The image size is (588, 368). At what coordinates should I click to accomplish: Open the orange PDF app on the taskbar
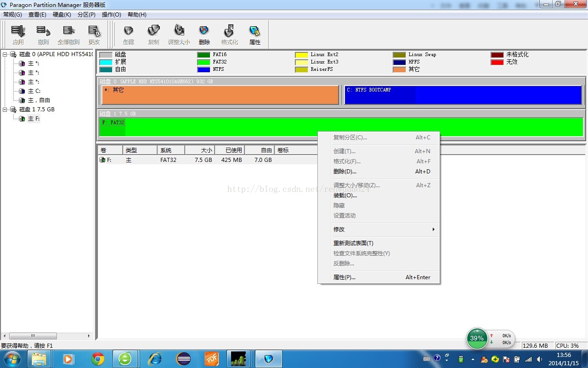(x=212, y=359)
